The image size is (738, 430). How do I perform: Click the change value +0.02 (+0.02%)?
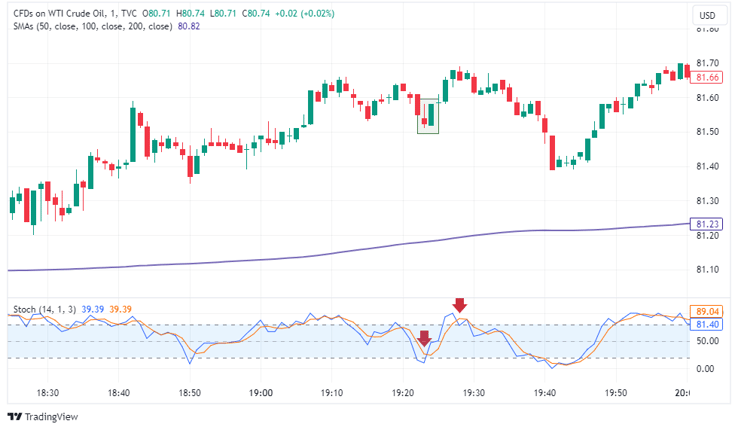coord(305,14)
